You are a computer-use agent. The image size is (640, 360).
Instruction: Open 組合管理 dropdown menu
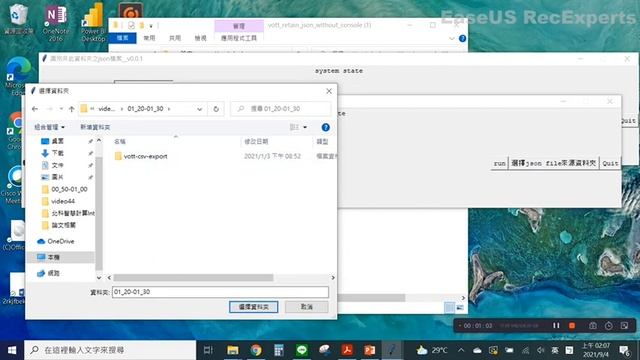(x=49, y=127)
